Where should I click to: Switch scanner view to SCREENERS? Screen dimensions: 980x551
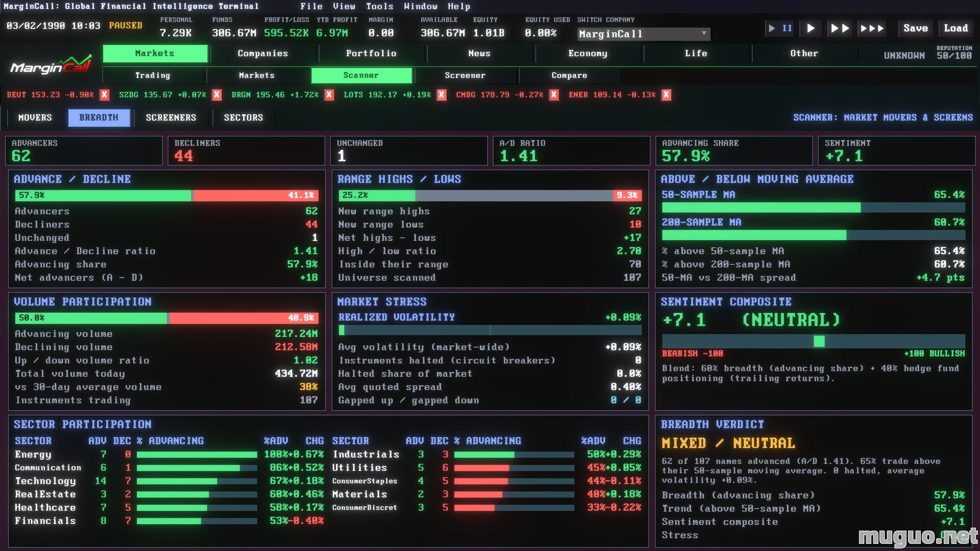click(171, 118)
